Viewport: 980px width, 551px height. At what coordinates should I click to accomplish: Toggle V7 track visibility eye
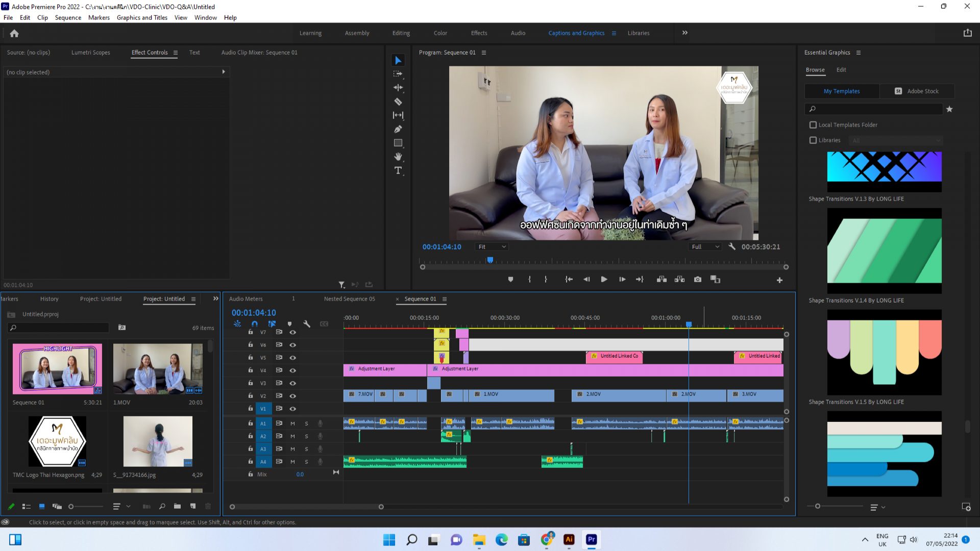293,332
